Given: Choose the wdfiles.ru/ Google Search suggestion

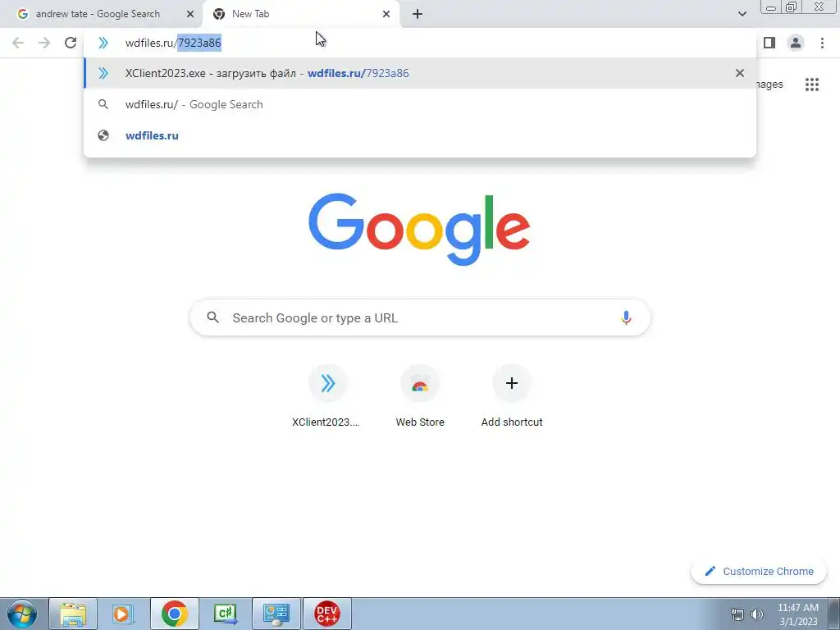Looking at the screenshot, I should [x=420, y=104].
